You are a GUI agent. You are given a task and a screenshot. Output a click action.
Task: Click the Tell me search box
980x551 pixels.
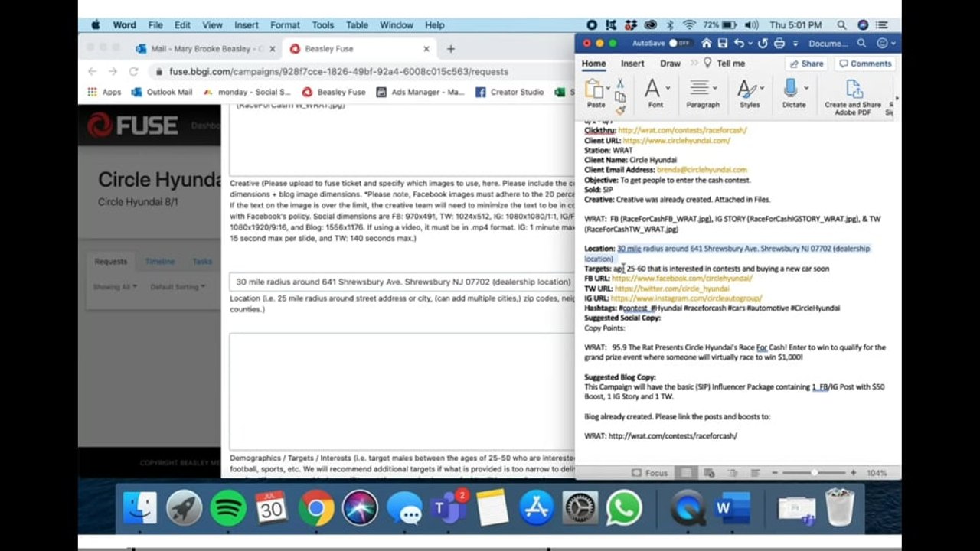(x=724, y=64)
